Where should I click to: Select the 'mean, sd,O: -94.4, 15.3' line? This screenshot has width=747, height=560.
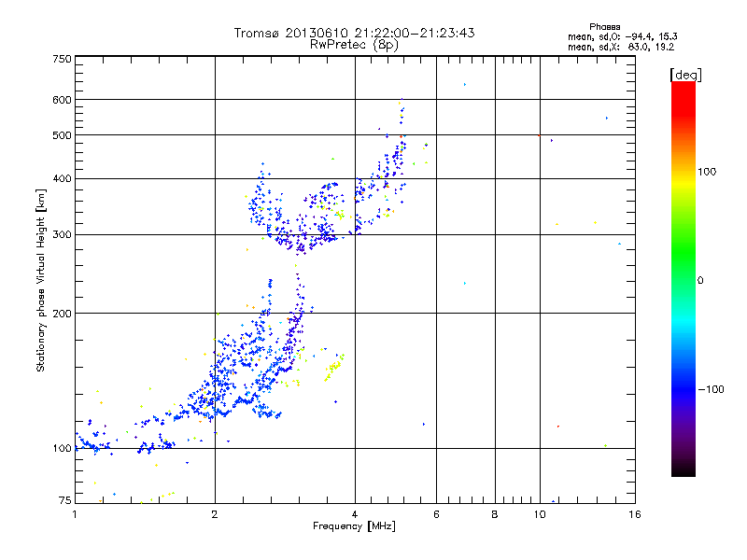tap(623, 36)
